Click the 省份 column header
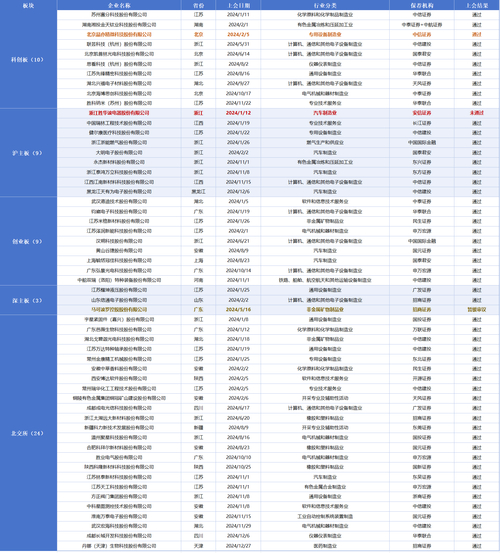The height and width of the screenshot is (553, 500). tap(199, 5)
